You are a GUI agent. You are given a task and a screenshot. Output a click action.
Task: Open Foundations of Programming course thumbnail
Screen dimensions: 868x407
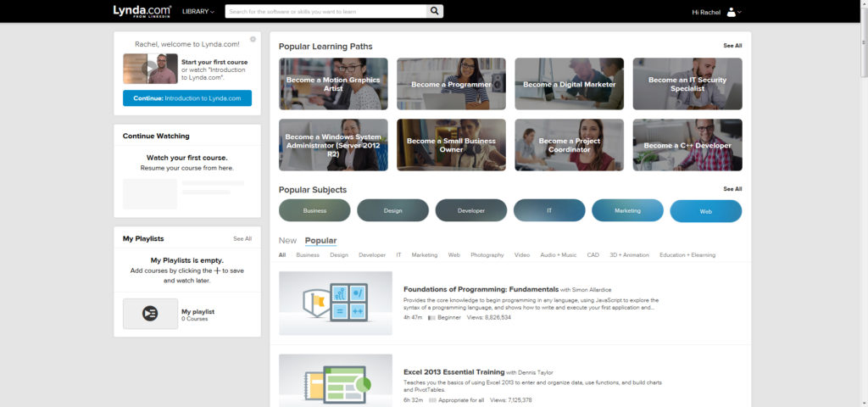pos(335,303)
